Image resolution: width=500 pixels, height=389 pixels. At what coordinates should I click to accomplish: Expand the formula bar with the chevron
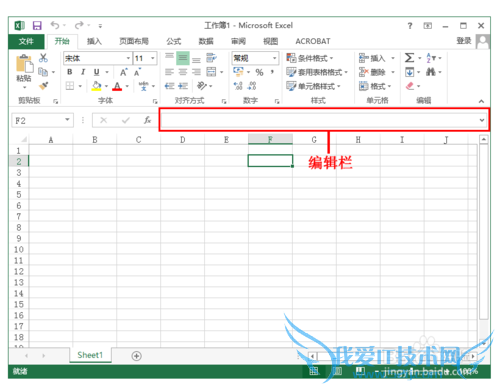pyautogui.click(x=482, y=120)
